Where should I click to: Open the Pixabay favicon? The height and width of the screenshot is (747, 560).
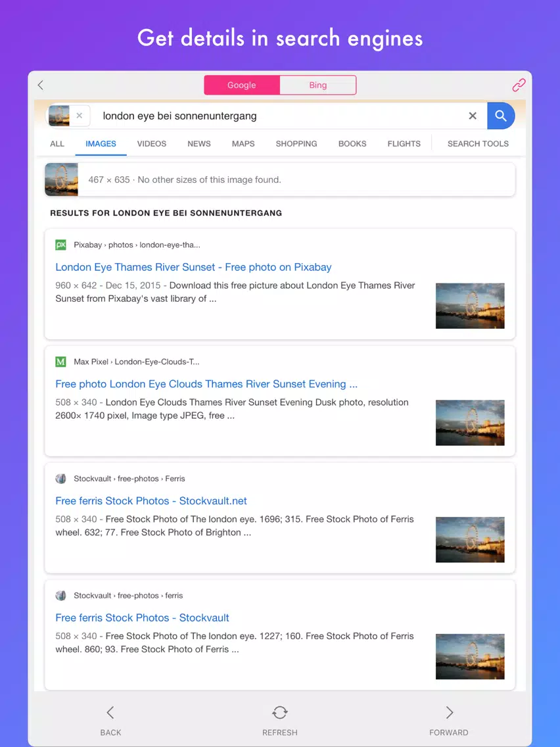pyautogui.click(x=61, y=245)
